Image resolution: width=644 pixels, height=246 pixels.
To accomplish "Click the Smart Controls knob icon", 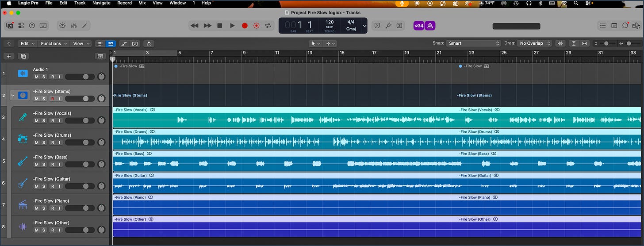I will tap(62, 26).
